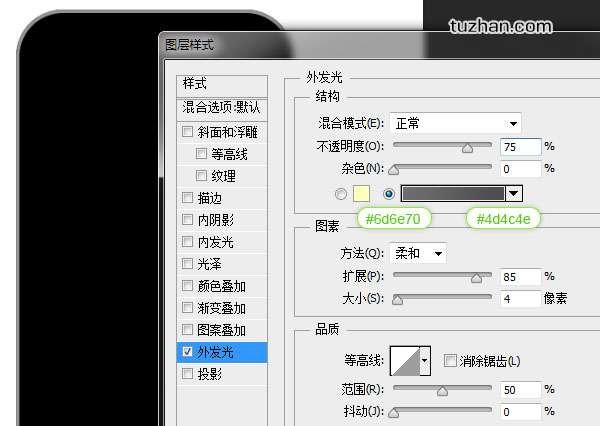Expand the 等高线 contour picker arrow
600x426 pixels.
(425, 361)
